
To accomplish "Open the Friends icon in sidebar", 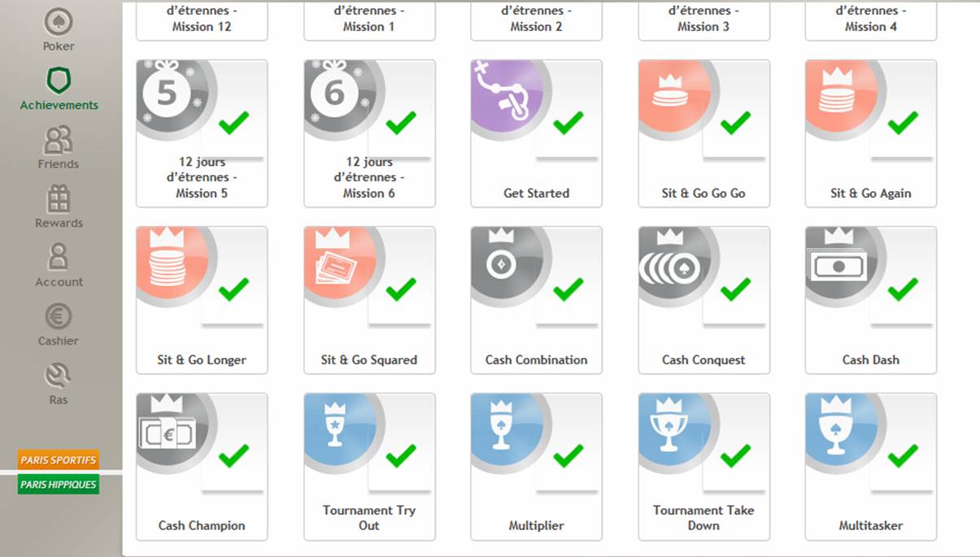I will point(59,140).
